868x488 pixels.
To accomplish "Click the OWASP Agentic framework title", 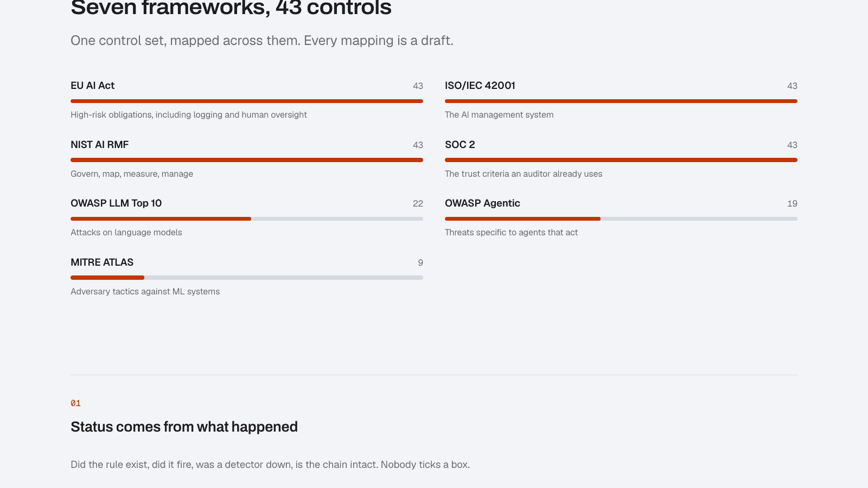I will pyautogui.click(x=482, y=203).
